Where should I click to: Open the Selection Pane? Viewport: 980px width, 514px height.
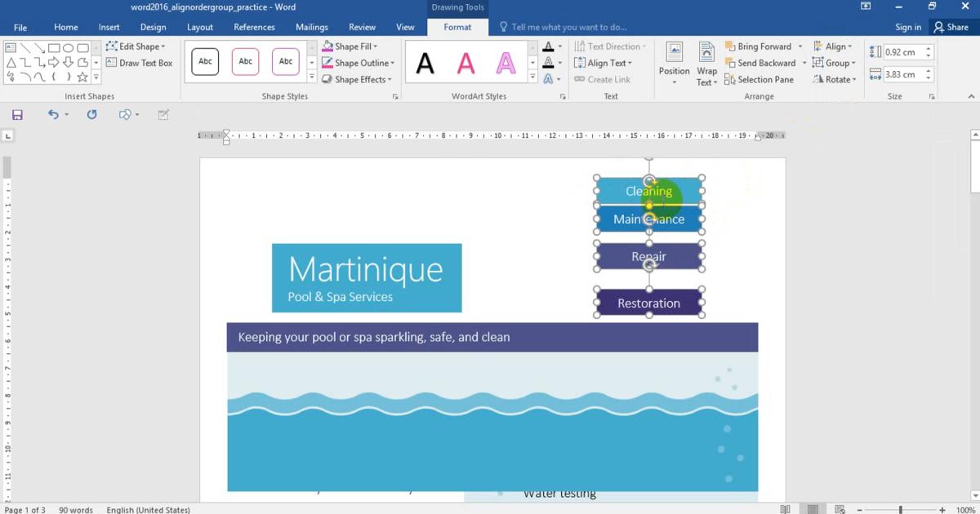click(x=759, y=80)
